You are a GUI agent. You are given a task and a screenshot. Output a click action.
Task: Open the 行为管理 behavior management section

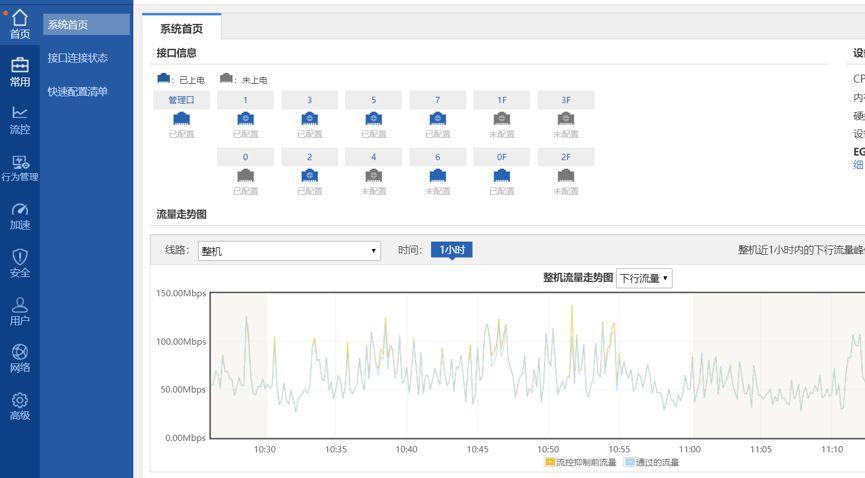(20, 168)
